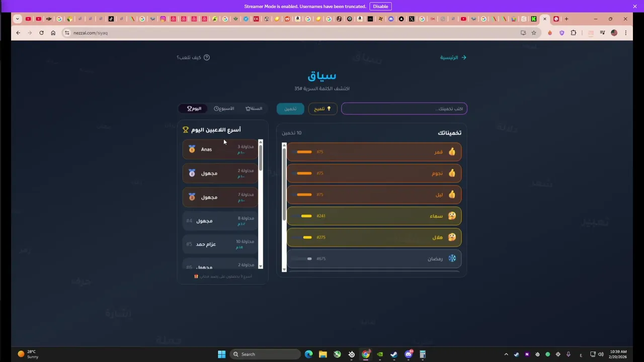
Task: Click the سياق game title
Action: [x=322, y=76]
